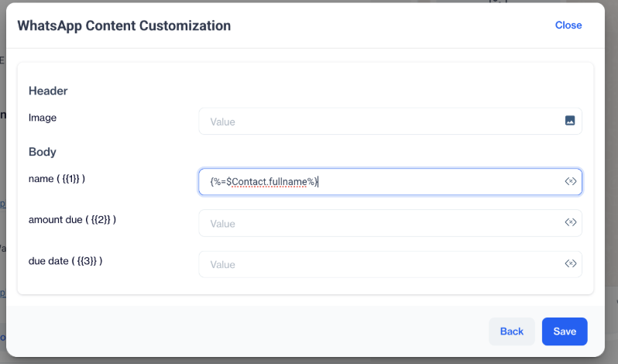618x364 pixels.
Task: Click the amount due ( {{2}} ) label
Action: pyautogui.click(x=72, y=219)
